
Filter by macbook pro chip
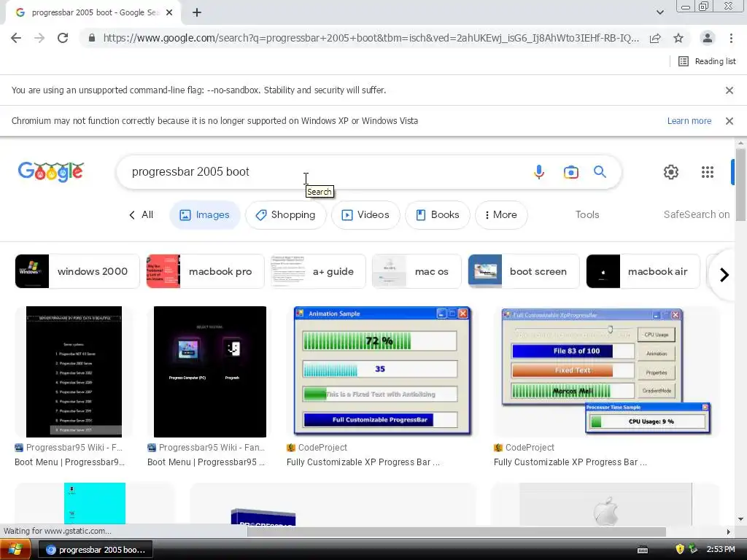point(205,271)
